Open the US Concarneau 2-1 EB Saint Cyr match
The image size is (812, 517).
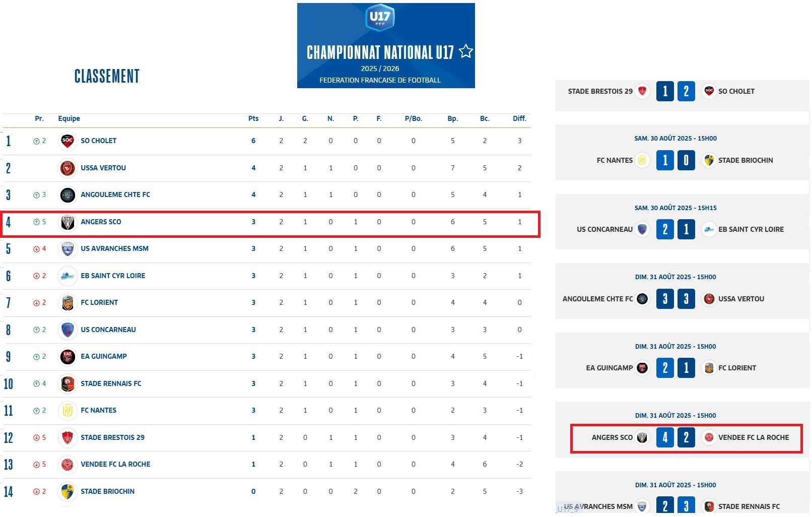675,230
